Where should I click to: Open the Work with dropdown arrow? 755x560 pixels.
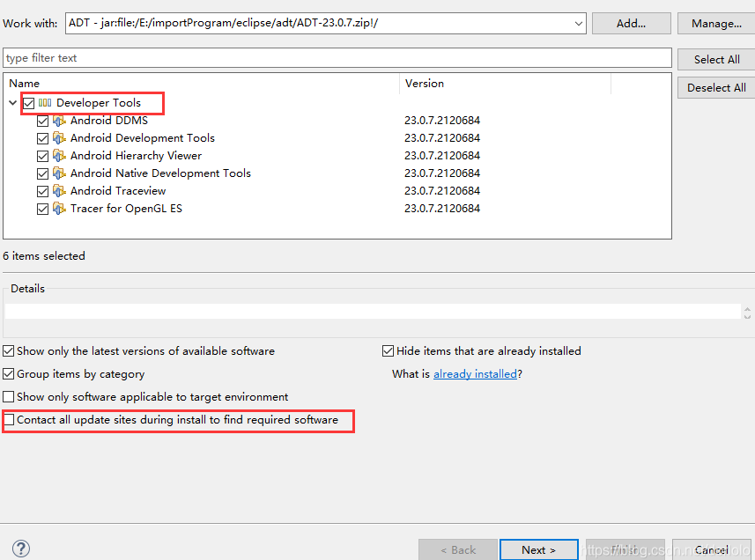click(578, 23)
